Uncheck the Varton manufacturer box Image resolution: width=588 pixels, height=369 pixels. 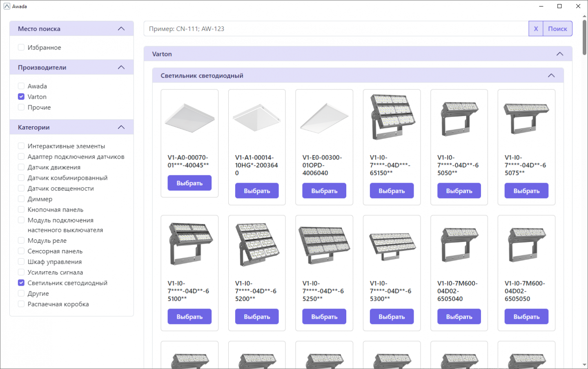pos(21,96)
